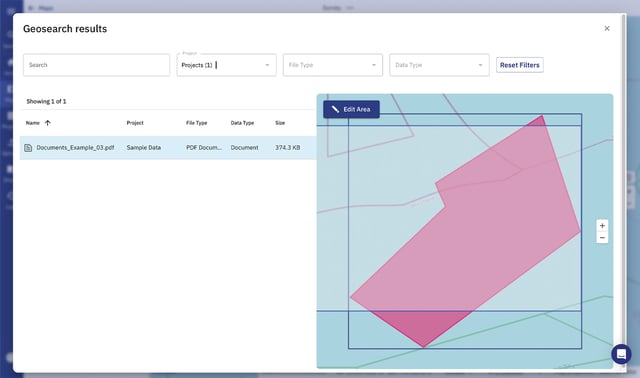Screen dimensions: 640x378
Task: Expand the Projects (1) dropdown
Action: [227, 65]
